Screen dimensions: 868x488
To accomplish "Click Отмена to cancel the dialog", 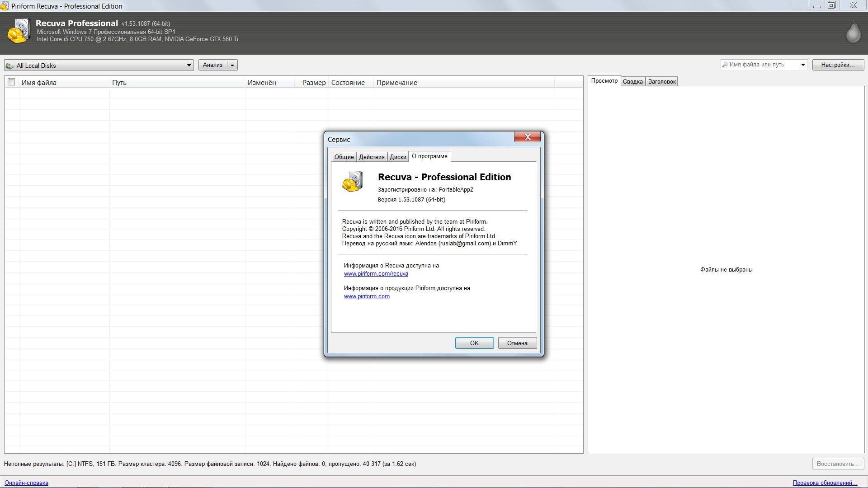I will [517, 343].
